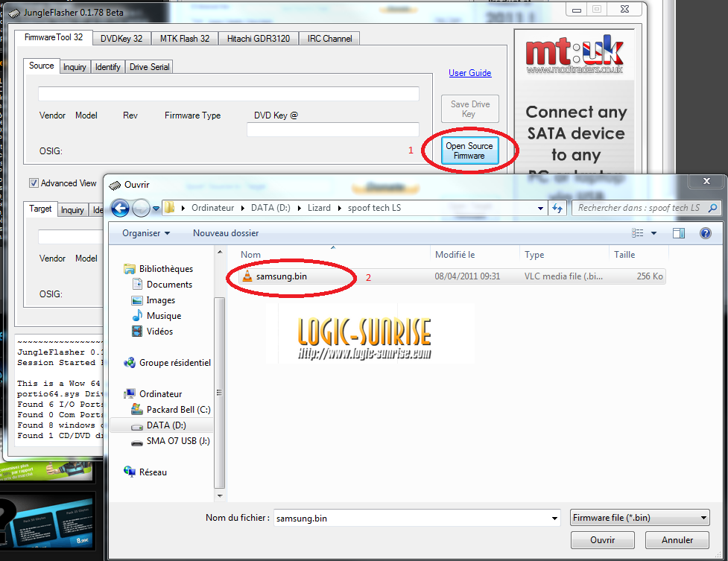Expand the Firmware file type dropdown
The image size is (728, 561).
coord(704,518)
